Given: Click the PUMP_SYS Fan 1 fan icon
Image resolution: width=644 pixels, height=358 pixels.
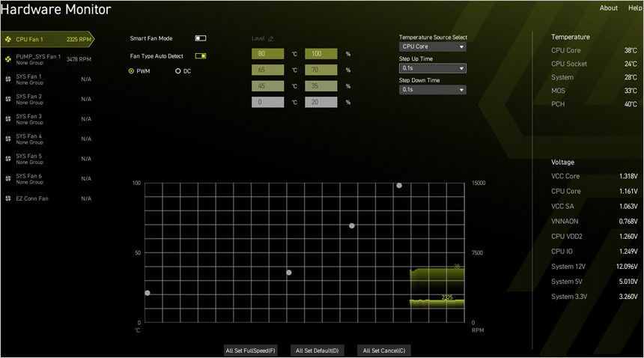Looking at the screenshot, I should [x=8, y=58].
